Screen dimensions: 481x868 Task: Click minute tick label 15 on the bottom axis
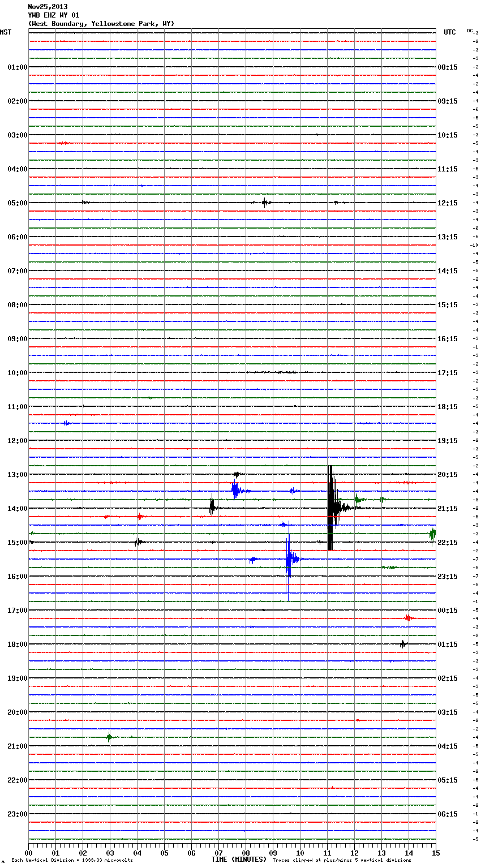(x=436, y=853)
